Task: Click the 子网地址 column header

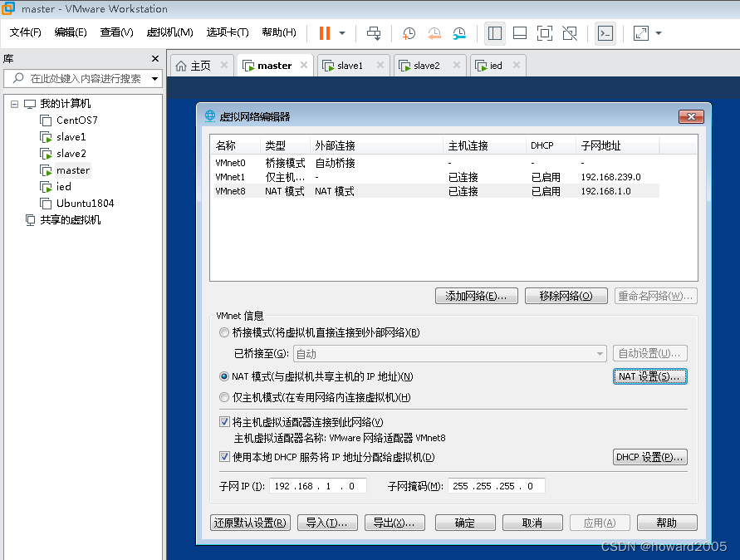Action: point(617,145)
